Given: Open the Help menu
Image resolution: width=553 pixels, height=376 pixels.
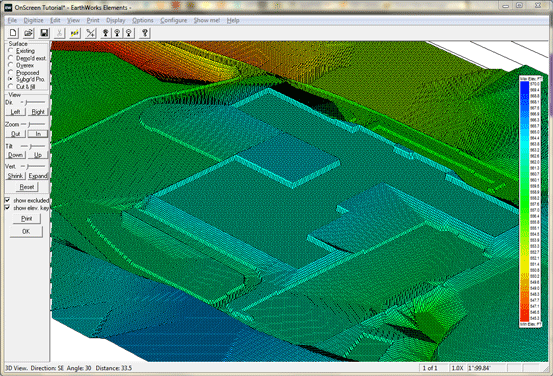Looking at the screenshot, I should tap(233, 20).
